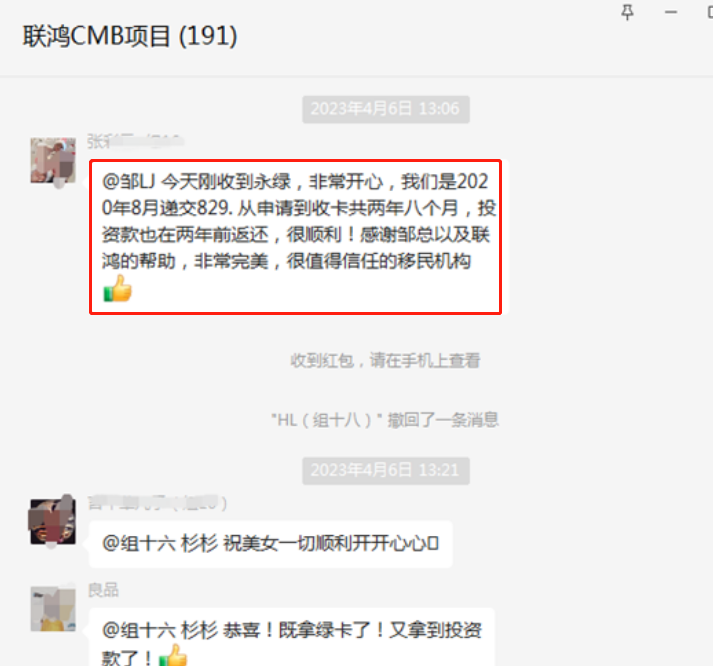This screenshot has width=713, height=666.
Task: Open avatar beside 祝美女一切顺利 message
Action: coord(53,521)
